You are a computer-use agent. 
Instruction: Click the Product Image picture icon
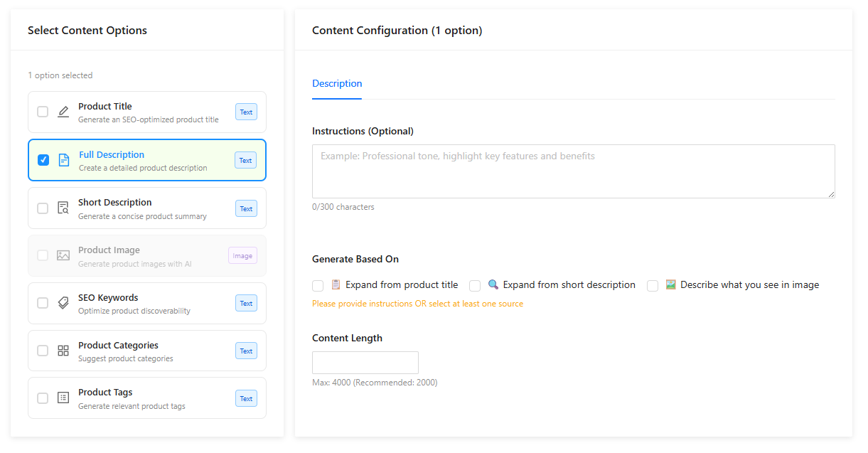[63, 255]
